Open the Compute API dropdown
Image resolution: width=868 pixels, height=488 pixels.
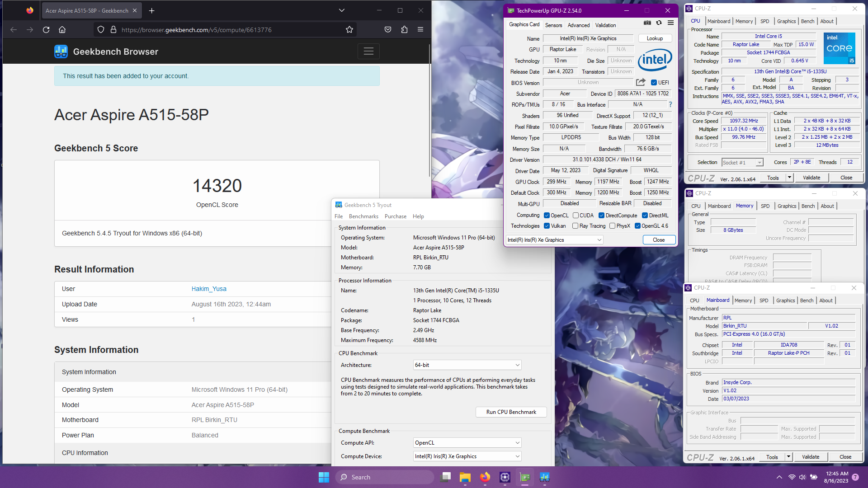coord(467,443)
